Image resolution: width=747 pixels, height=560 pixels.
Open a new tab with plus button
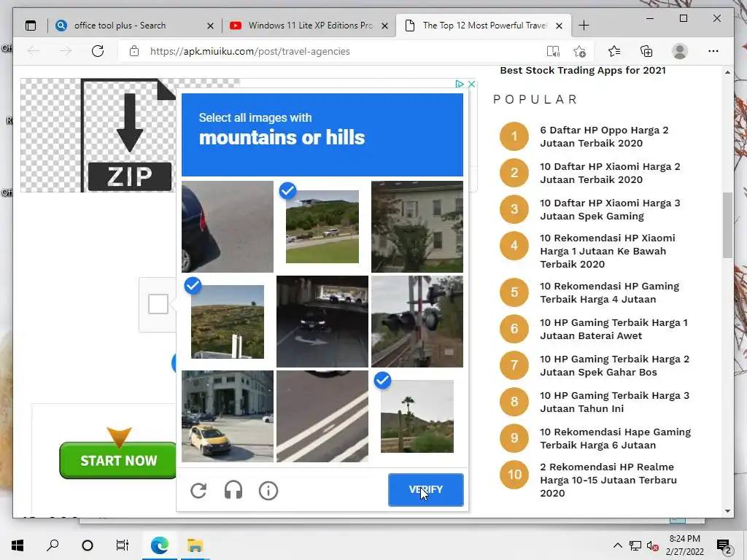(x=584, y=26)
